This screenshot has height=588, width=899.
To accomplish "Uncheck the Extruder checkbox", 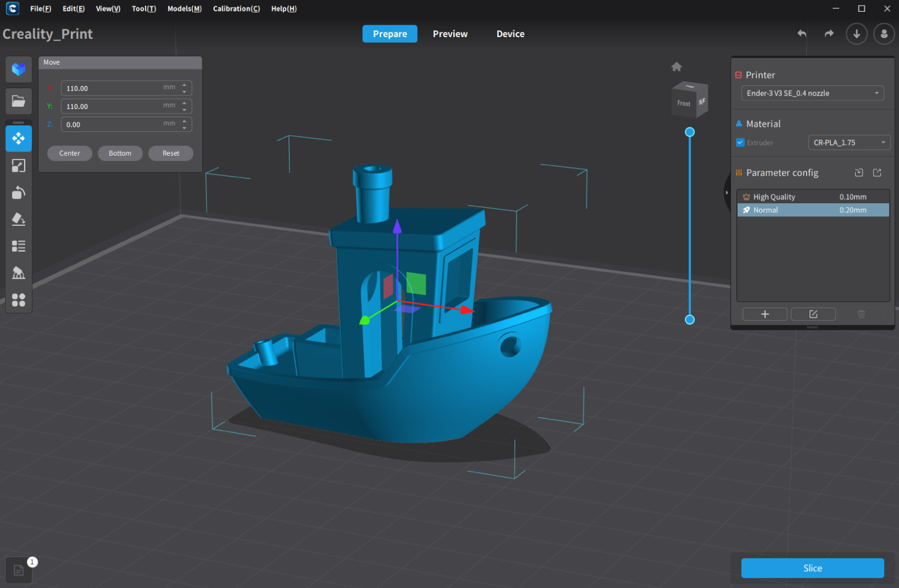I will (x=741, y=143).
